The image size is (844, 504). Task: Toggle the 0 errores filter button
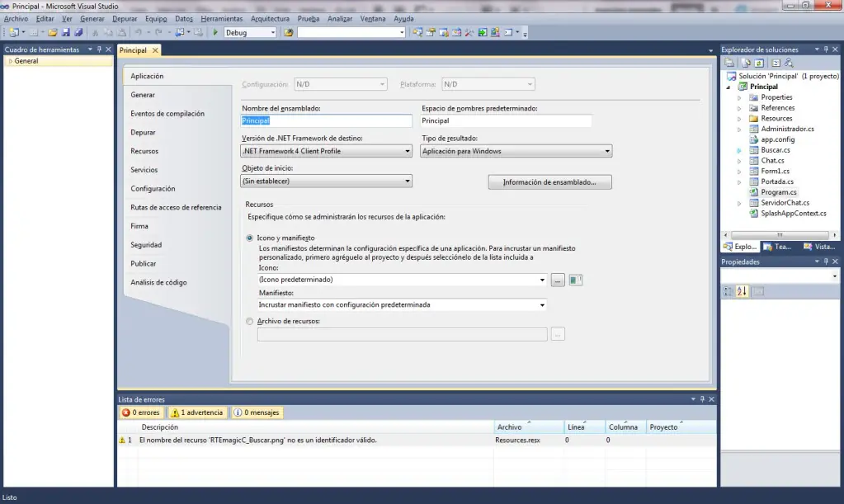pos(141,412)
